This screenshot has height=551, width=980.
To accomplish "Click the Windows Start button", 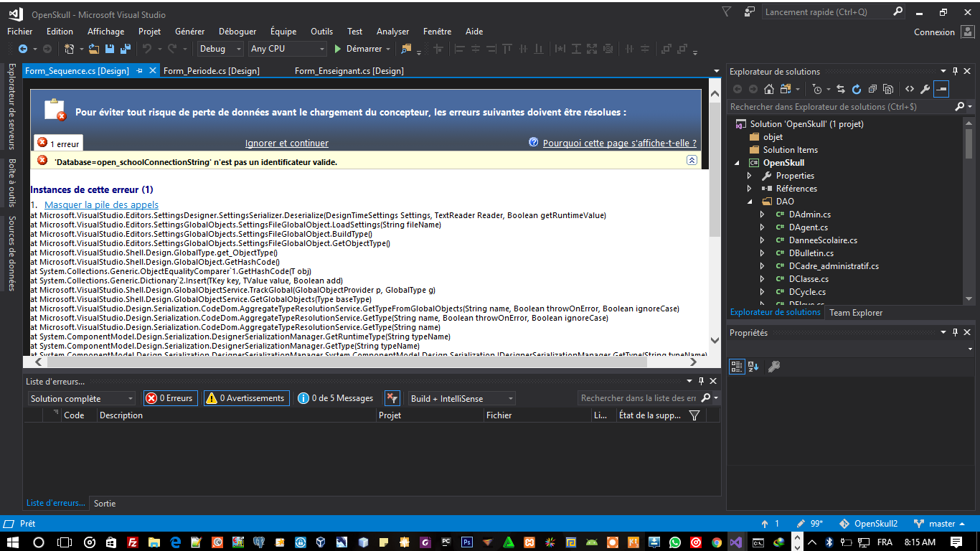I will pyautogui.click(x=13, y=542).
